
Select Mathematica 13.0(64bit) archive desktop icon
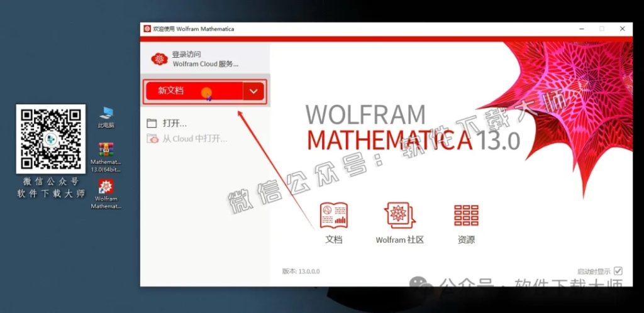tap(106, 158)
